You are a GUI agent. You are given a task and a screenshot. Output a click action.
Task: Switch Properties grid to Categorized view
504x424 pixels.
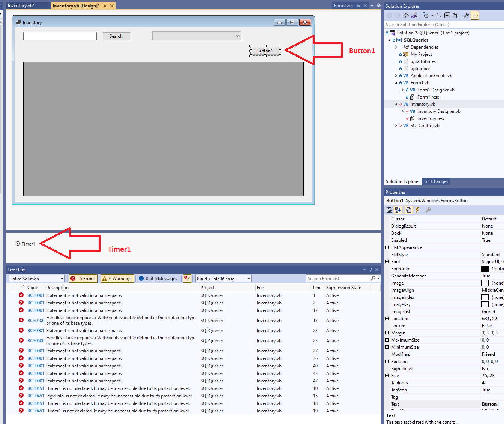pos(389,210)
